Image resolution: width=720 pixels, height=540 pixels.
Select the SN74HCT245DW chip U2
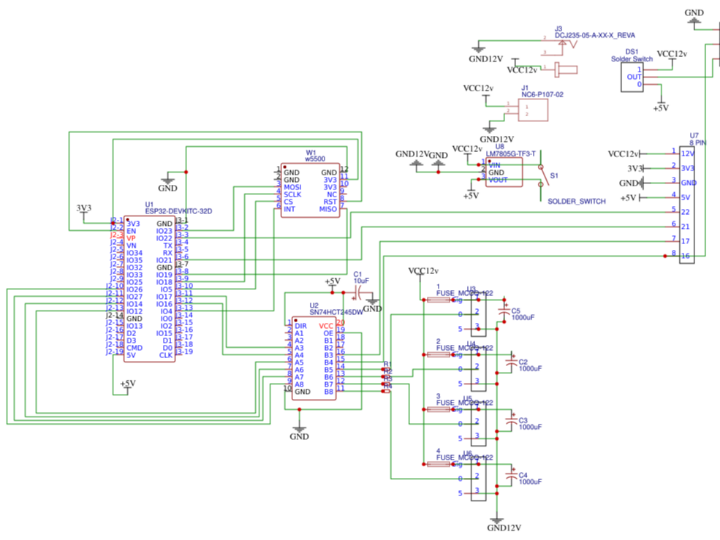[x=313, y=360]
